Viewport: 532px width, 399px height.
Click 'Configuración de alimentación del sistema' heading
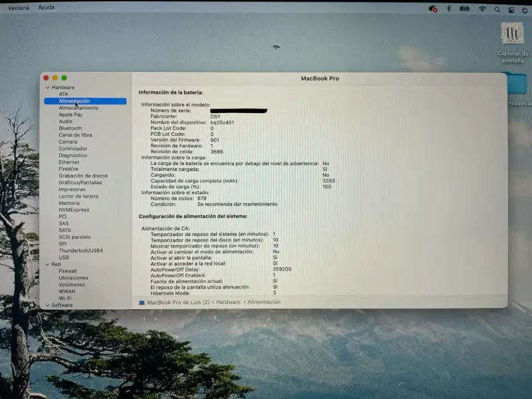[x=193, y=216]
